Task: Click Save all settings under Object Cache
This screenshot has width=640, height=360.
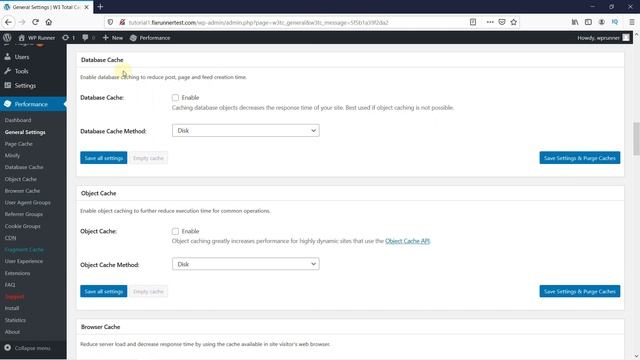Action: click(104, 291)
